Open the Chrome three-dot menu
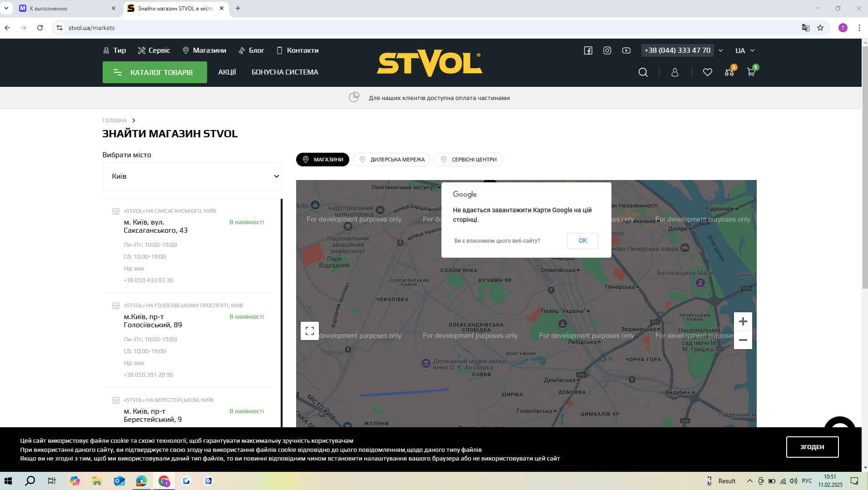Image resolution: width=868 pixels, height=490 pixels. point(859,28)
